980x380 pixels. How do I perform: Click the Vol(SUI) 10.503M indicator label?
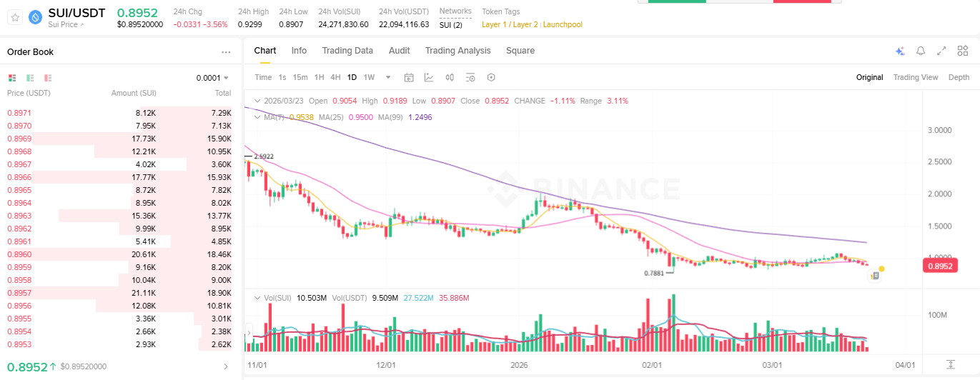click(295, 298)
